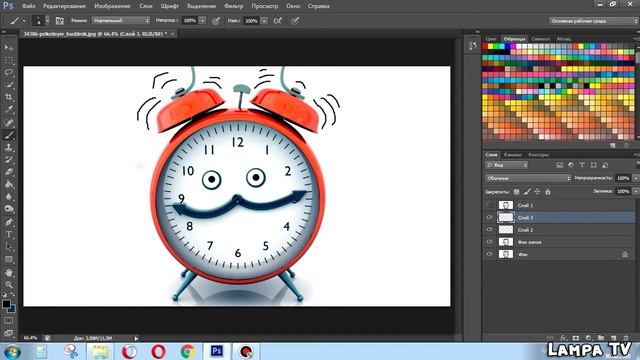640x360 pixels.
Task: Select the Hand tool
Action: pyautogui.click(x=9, y=272)
